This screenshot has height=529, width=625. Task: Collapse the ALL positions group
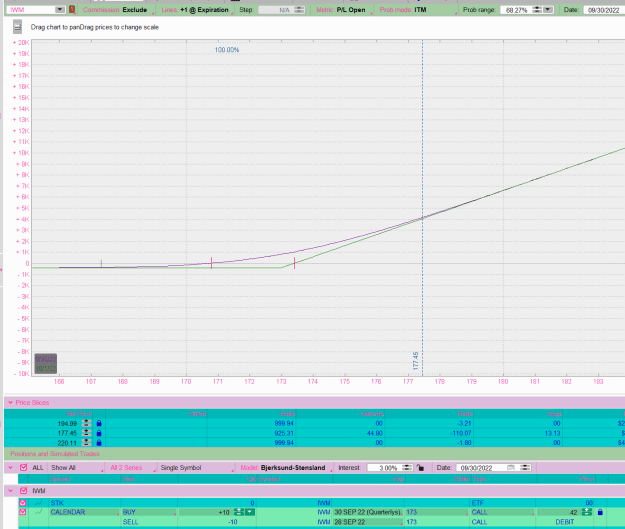coord(11,468)
